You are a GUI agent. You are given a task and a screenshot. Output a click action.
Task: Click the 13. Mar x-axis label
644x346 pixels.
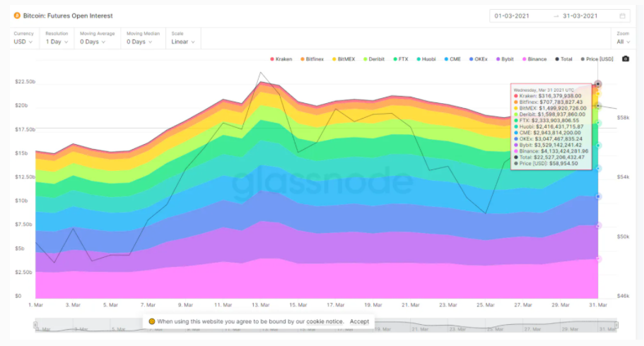tap(260, 305)
